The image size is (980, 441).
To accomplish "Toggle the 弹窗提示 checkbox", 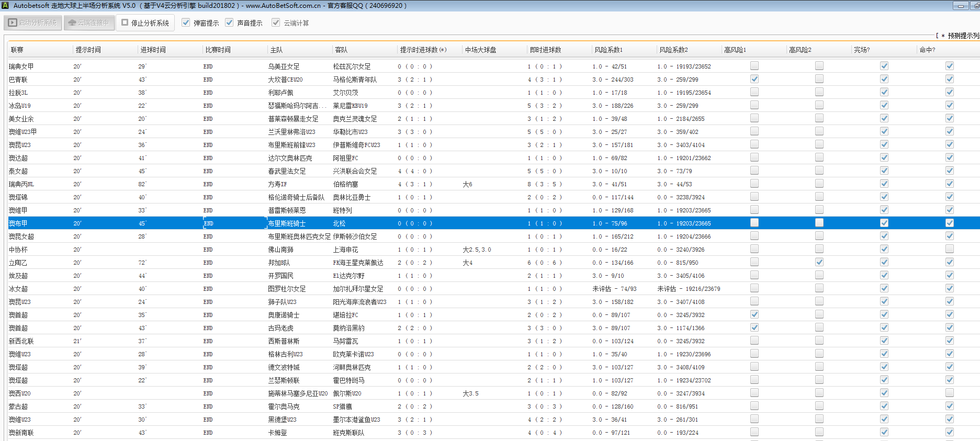I will pyautogui.click(x=186, y=22).
